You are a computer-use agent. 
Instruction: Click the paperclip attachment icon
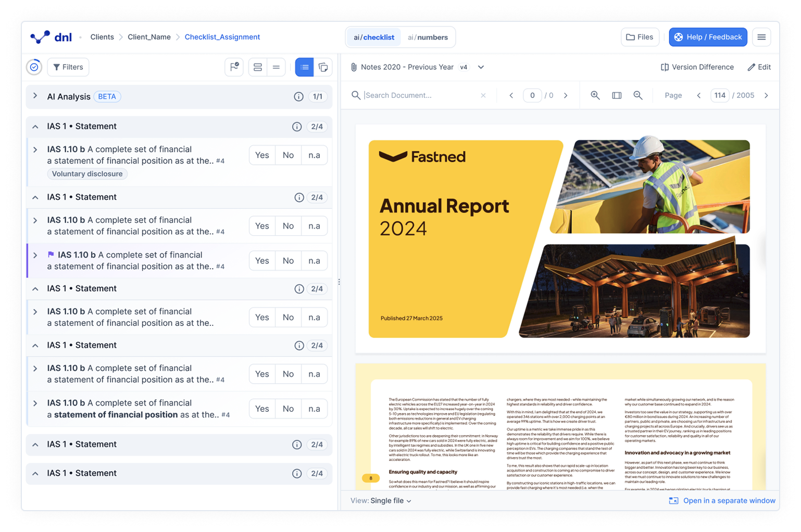(x=354, y=67)
